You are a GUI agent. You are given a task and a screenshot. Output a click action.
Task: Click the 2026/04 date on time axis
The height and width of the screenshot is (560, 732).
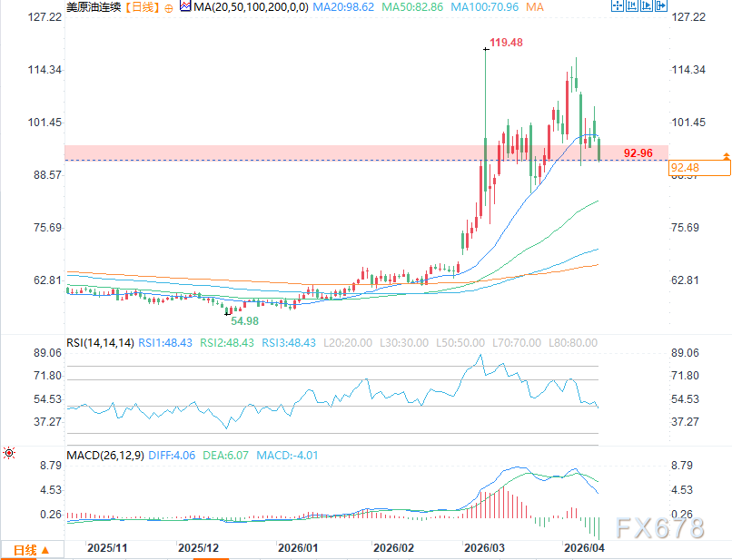tap(584, 548)
